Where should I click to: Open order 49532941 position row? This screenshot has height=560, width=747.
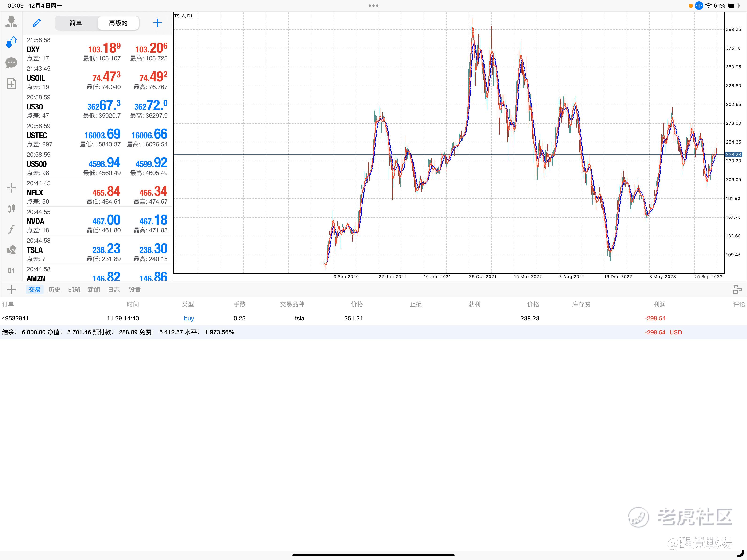click(x=373, y=319)
